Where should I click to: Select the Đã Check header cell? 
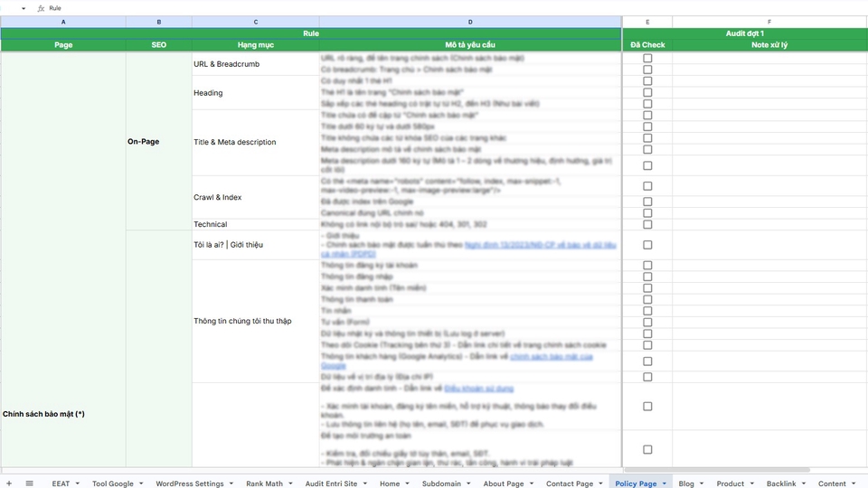647,45
